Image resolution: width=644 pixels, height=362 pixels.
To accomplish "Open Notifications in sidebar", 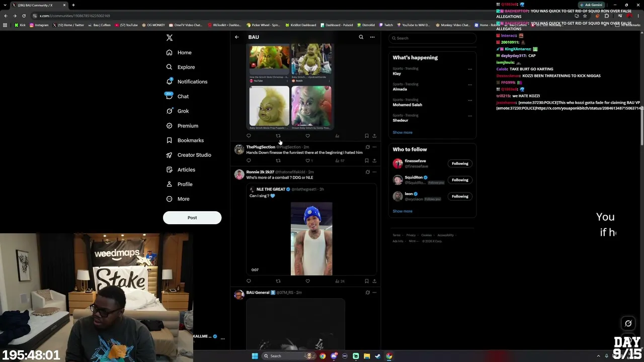I will coord(187,81).
